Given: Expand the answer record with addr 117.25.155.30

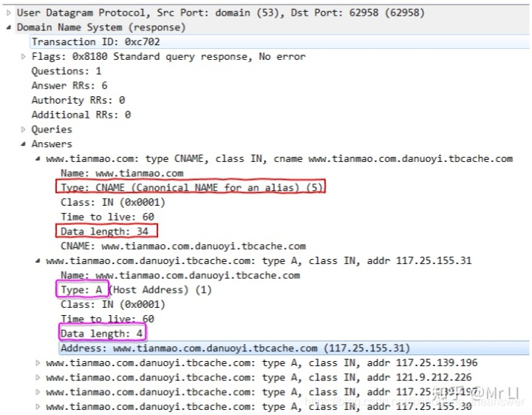Looking at the screenshot, I should 38,407.
